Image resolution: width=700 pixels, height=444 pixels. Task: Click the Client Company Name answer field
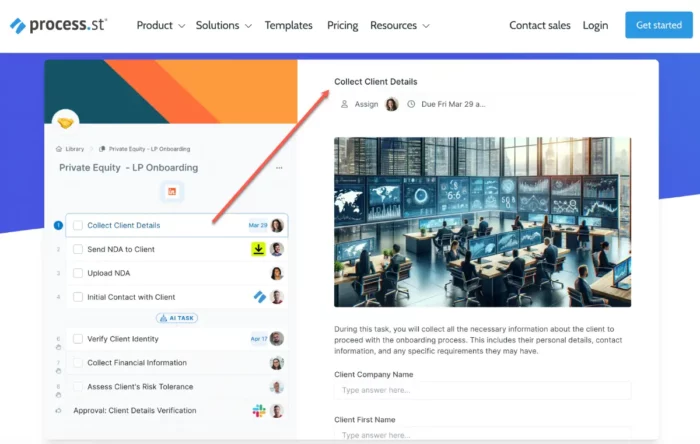(x=482, y=391)
